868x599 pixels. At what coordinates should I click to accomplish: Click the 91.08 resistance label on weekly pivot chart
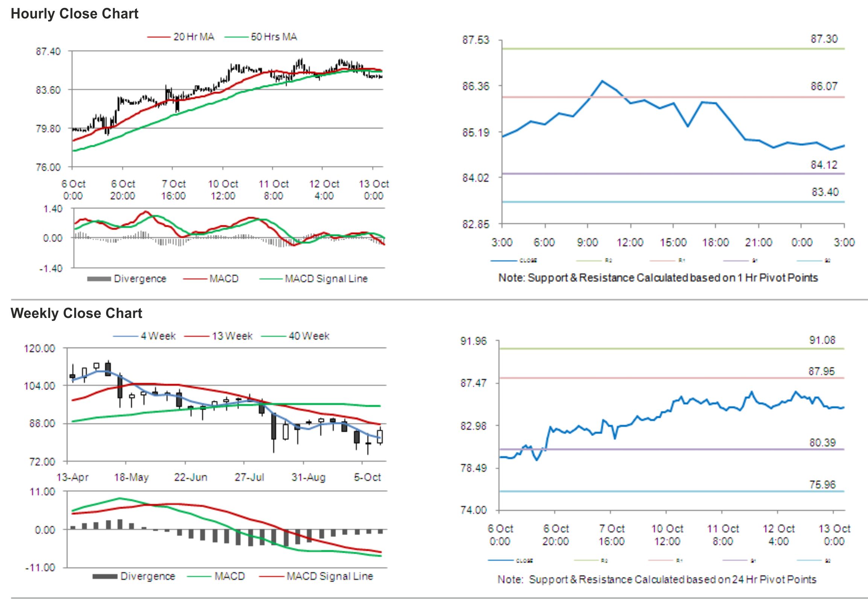(822, 341)
